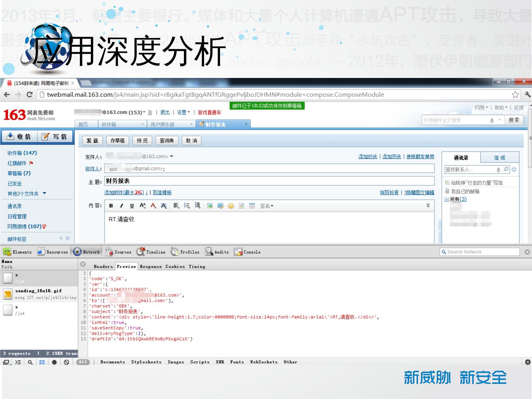Bookmark this page with the star icon
The height and width of the screenshot is (399, 532).
pos(515,95)
